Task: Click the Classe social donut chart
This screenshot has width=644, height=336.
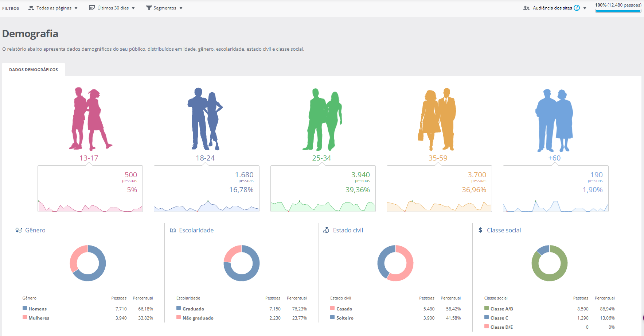Action: [x=550, y=263]
